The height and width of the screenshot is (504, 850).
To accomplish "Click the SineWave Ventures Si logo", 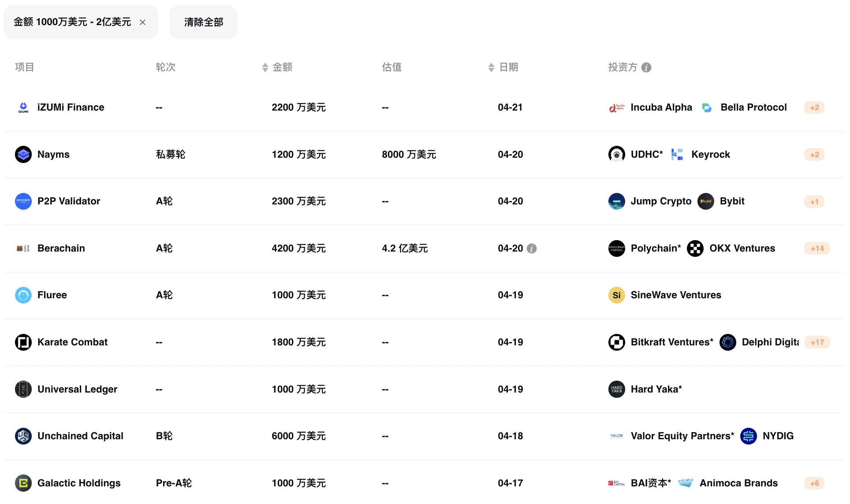I will click(x=616, y=295).
